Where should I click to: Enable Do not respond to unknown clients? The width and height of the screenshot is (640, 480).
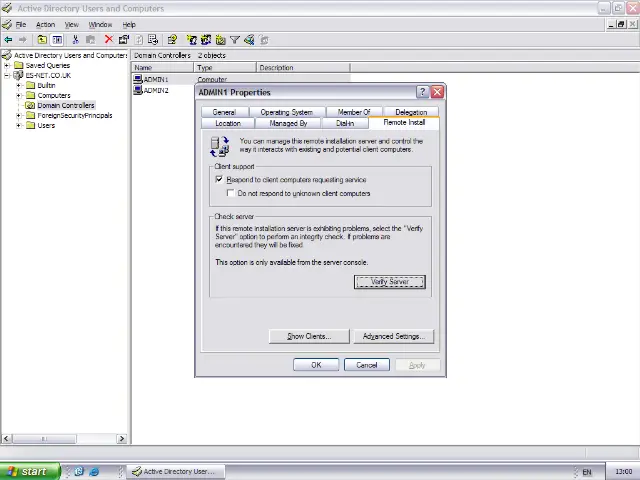pyautogui.click(x=230, y=193)
